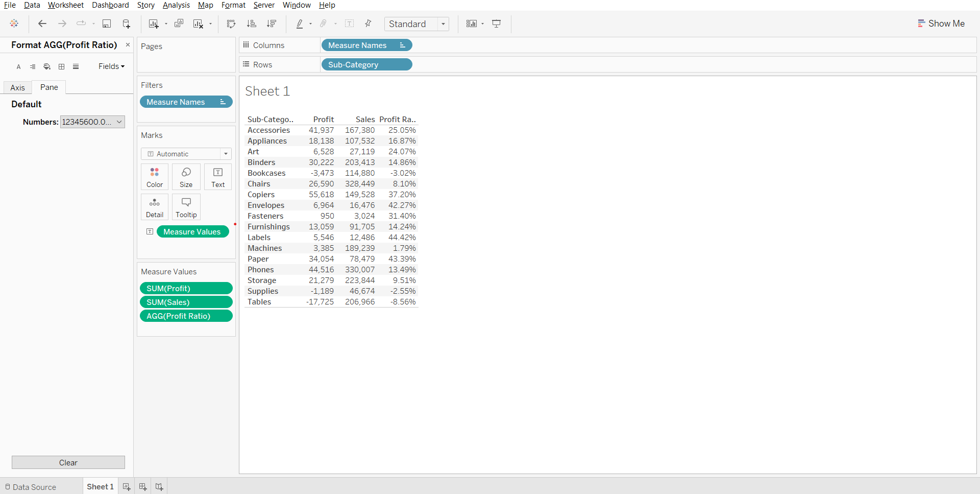The image size is (980, 494).
Task: Switch to the Axis tab
Action: pos(18,87)
